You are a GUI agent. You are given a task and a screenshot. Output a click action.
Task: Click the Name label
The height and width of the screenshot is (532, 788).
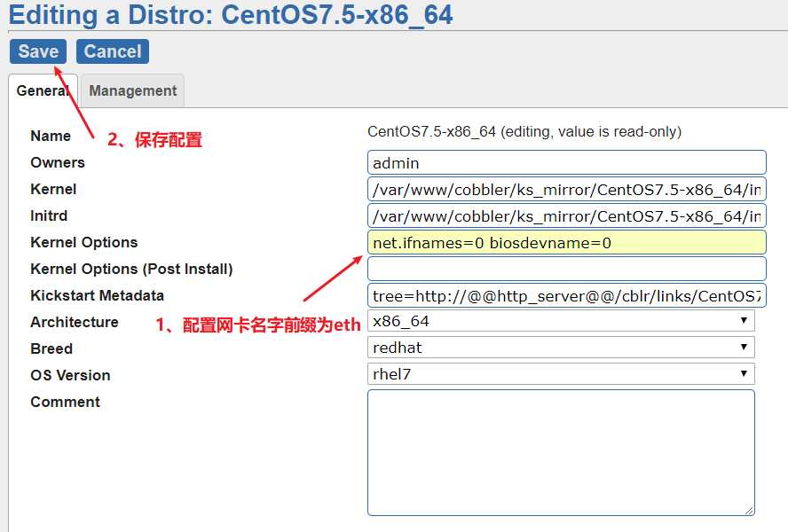click(51, 137)
